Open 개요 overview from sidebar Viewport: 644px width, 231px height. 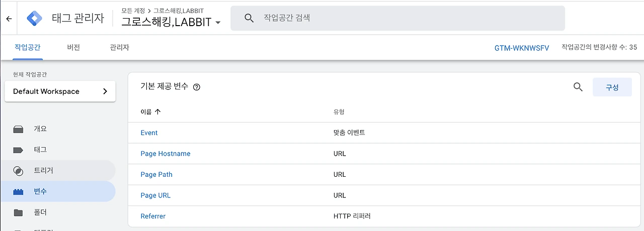[40, 129]
